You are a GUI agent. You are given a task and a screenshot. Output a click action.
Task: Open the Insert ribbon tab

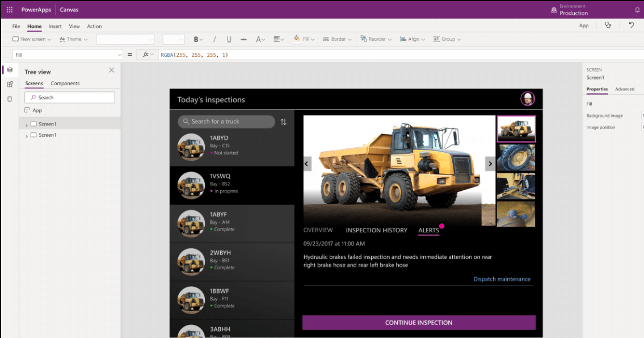(x=55, y=26)
